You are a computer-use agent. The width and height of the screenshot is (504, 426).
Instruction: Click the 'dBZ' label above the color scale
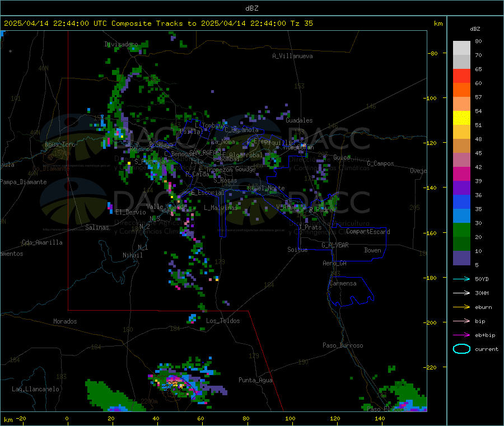click(x=475, y=29)
